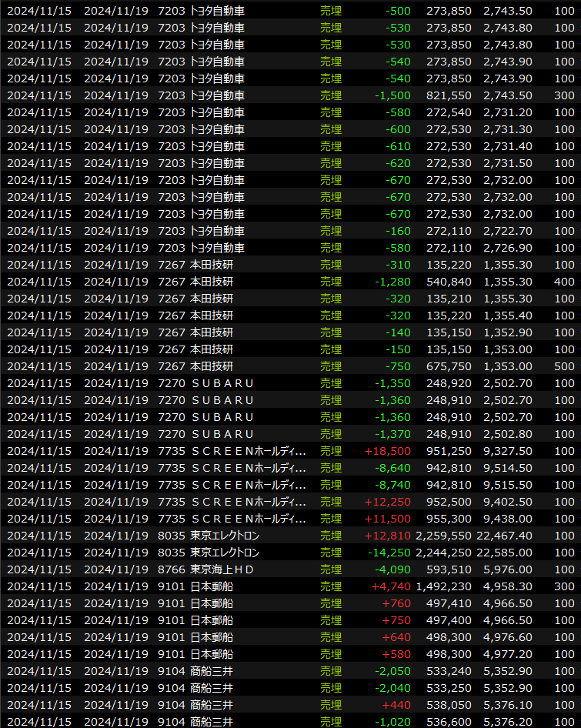This screenshot has height=728, width=581.
Task: Select the 東京海上HD row name
Action: click(222, 569)
